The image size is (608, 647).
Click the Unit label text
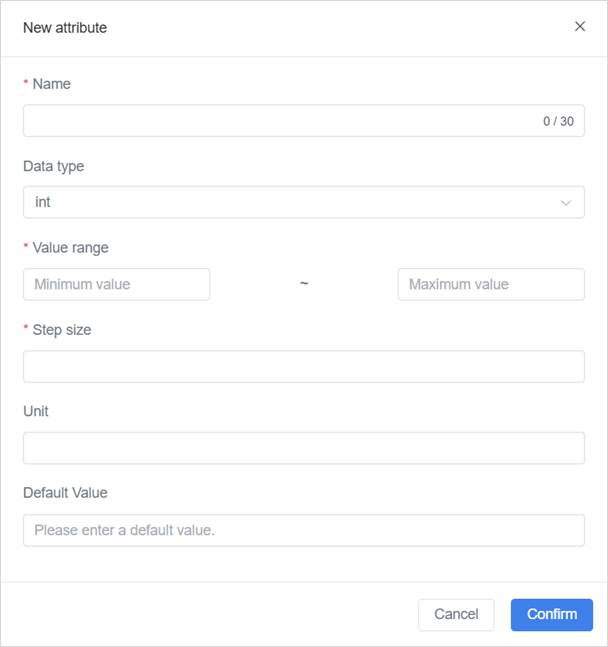[36, 412]
